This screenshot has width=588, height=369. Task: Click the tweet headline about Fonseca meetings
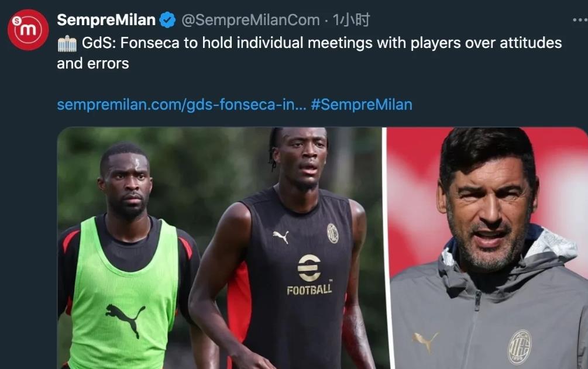(x=310, y=53)
